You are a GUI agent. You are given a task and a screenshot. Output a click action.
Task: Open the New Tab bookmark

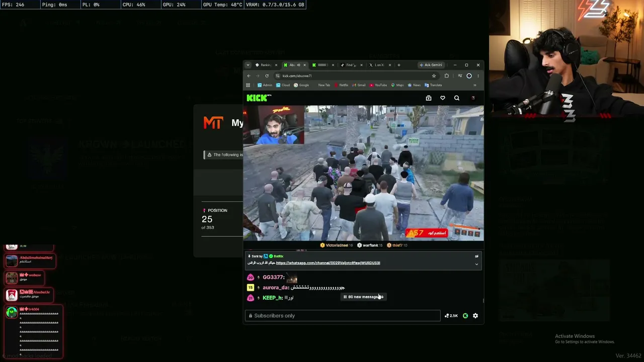[x=324, y=85]
